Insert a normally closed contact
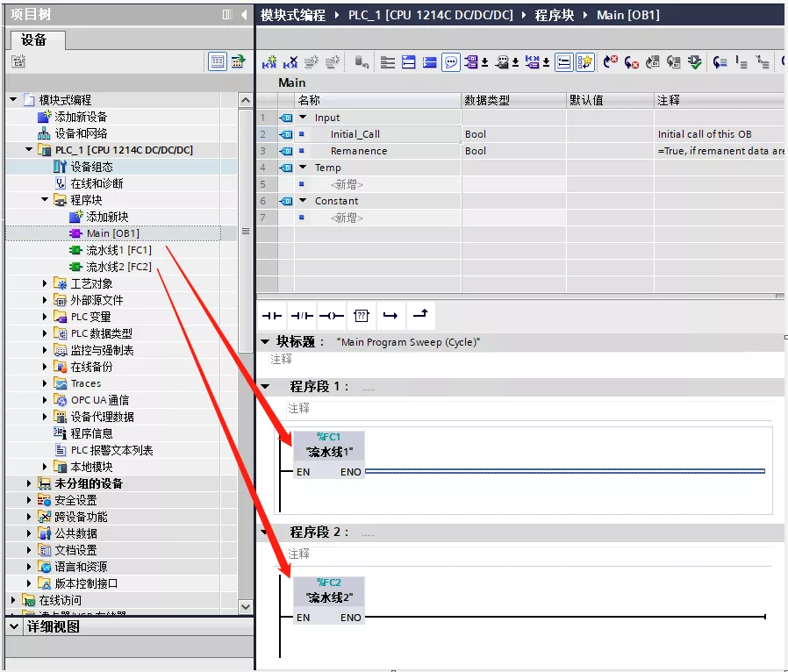788x672 pixels. click(x=302, y=316)
